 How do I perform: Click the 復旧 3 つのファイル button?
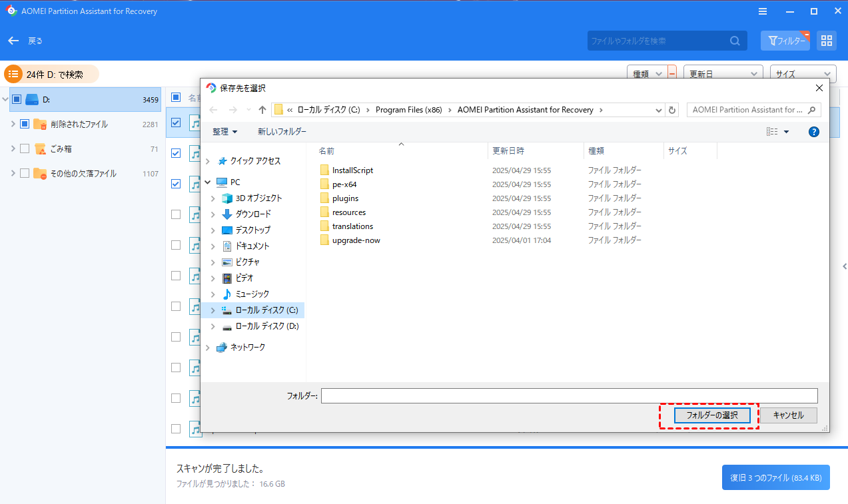click(776, 477)
